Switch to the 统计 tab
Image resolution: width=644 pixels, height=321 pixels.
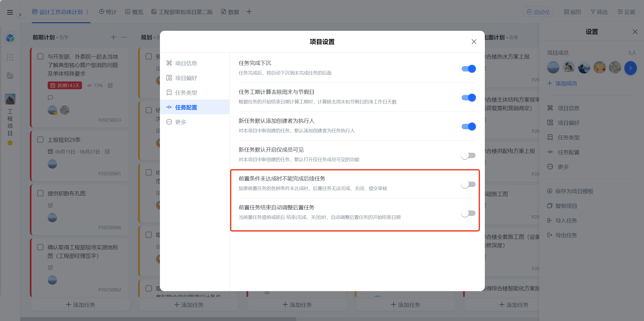108,12
